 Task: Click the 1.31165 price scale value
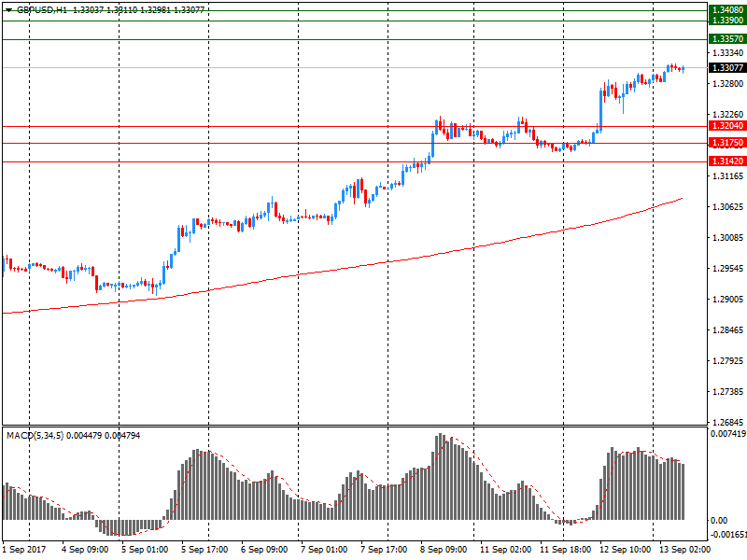[x=727, y=176]
